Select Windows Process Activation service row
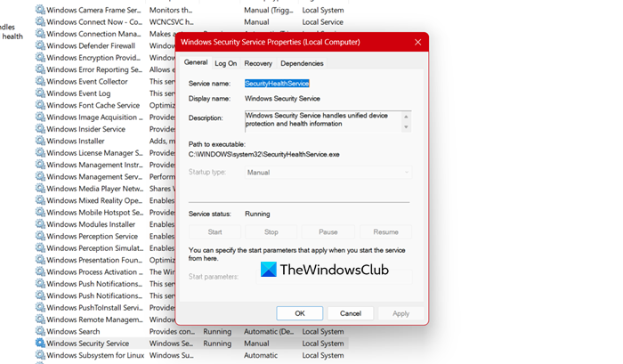 tap(94, 271)
